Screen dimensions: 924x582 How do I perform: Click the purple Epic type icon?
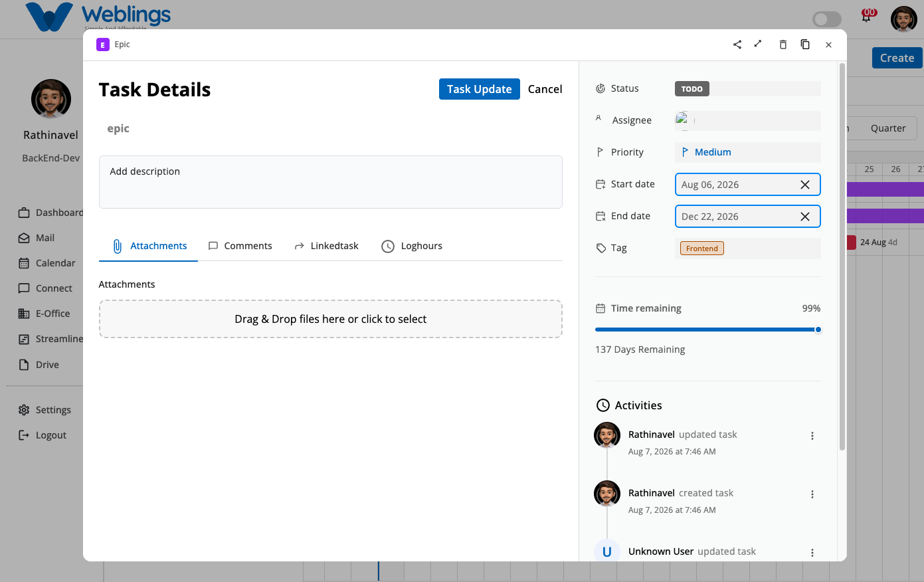(x=103, y=45)
